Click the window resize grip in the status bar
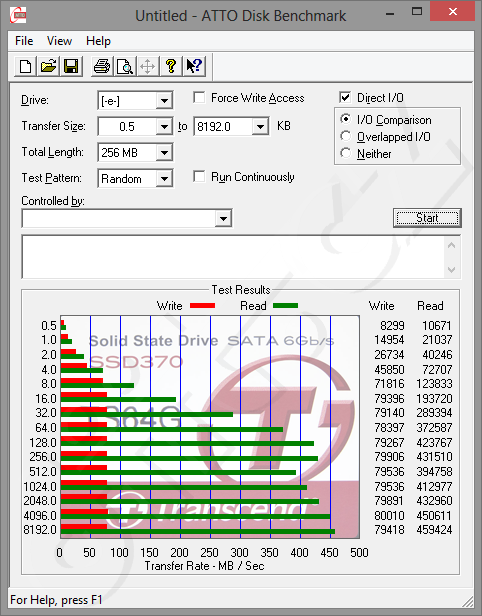This screenshot has height=616, width=482. (x=467, y=601)
